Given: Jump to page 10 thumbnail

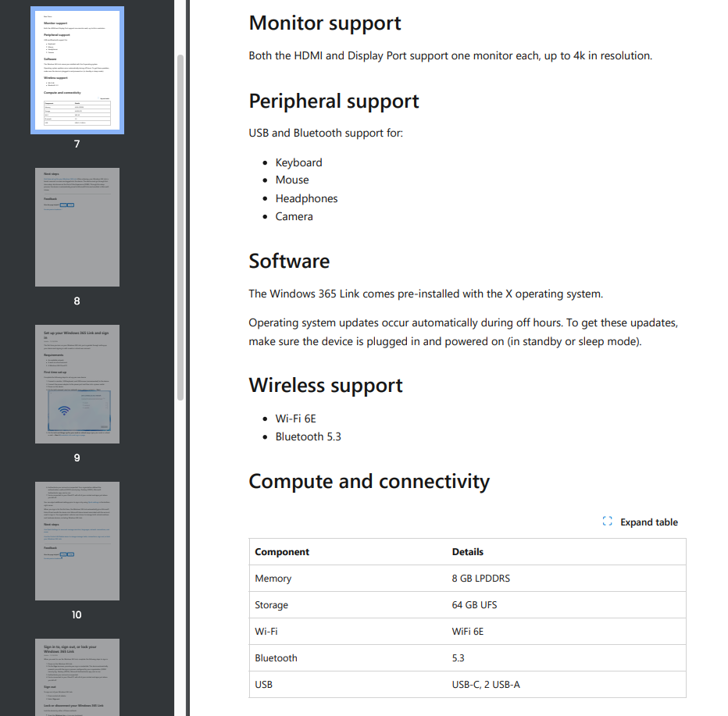Looking at the screenshot, I should coord(77,540).
